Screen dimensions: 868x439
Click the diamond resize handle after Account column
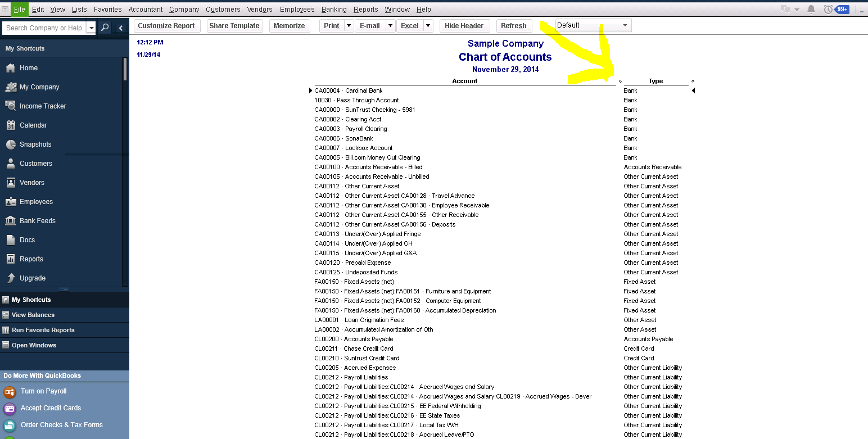tap(620, 82)
